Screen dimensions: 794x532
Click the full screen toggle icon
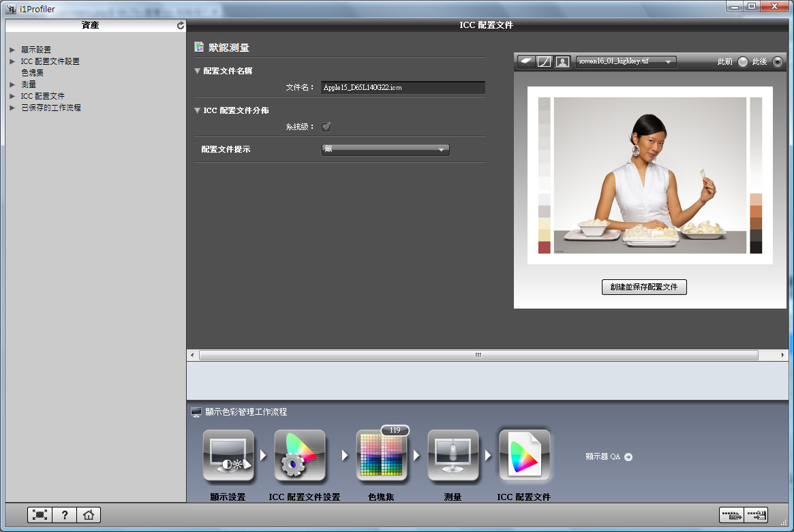click(40, 515)
